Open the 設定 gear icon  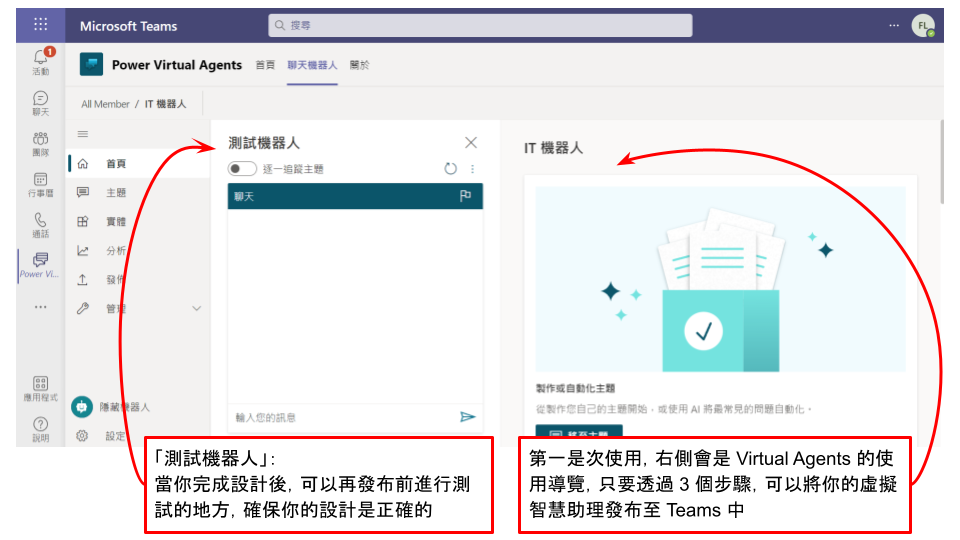pyautogui.click(x=82, y=435)
